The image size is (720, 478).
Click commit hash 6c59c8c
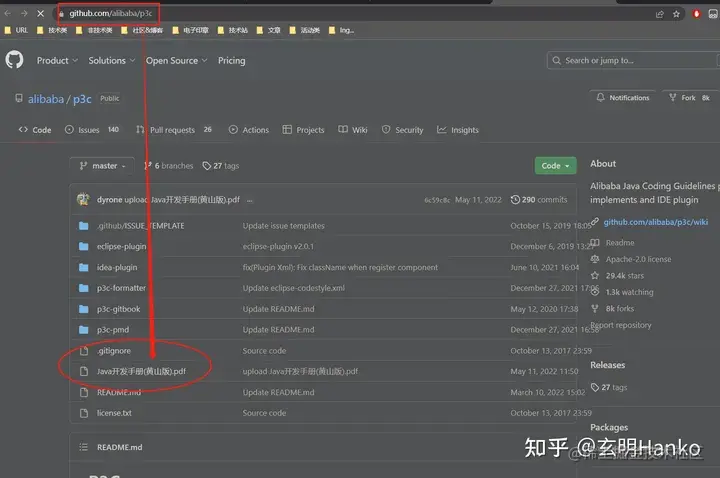coord(437,200)
